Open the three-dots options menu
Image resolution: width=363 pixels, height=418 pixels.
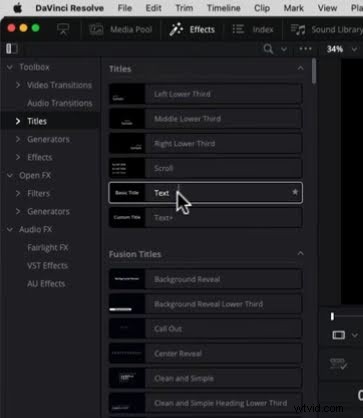click(x=305, y=49)
